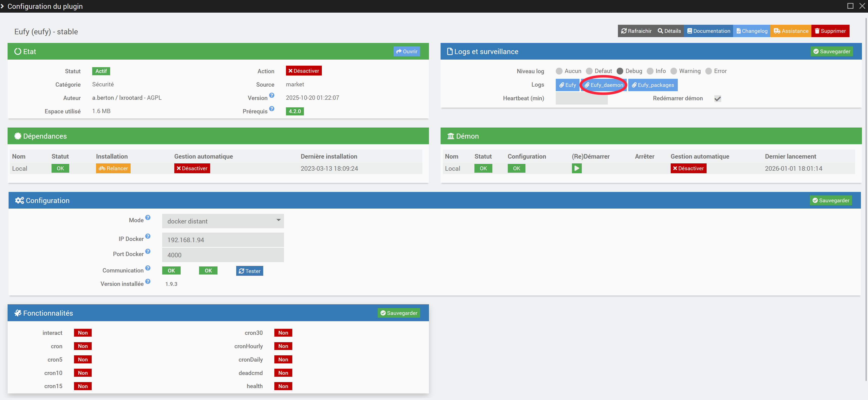Open the Changelog tab button
Image resolution: width=868 pixels, height=400 pixels.
click(x=751, y=31)
